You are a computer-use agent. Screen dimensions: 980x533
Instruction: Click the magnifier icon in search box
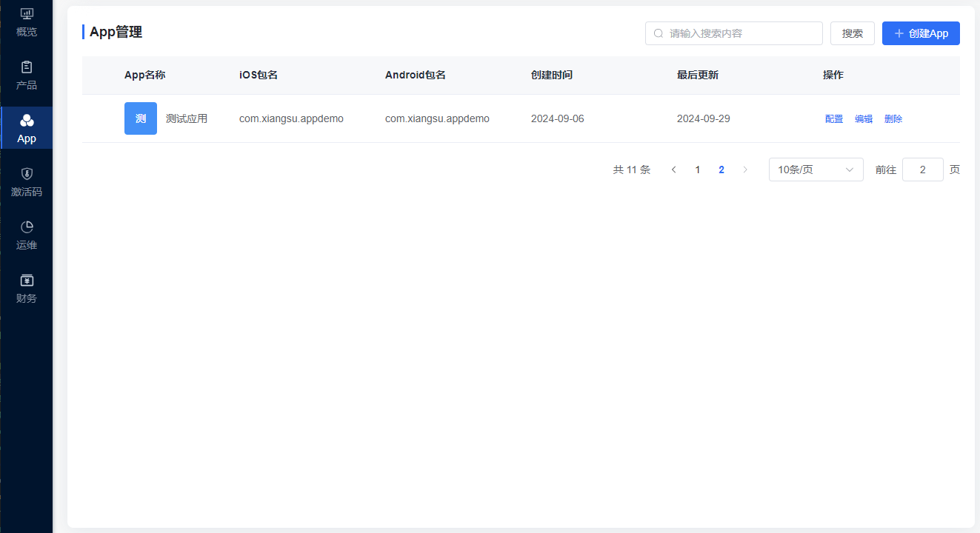pos(658,33)
